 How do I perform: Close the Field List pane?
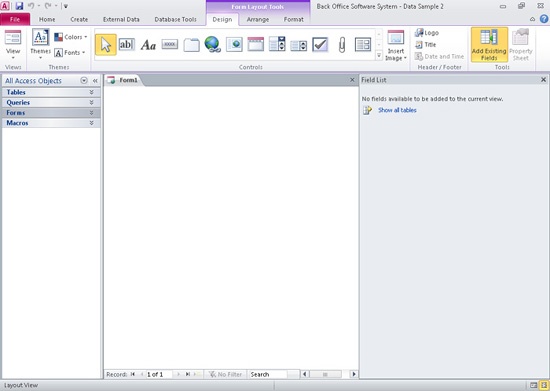(x=543, y=80)
